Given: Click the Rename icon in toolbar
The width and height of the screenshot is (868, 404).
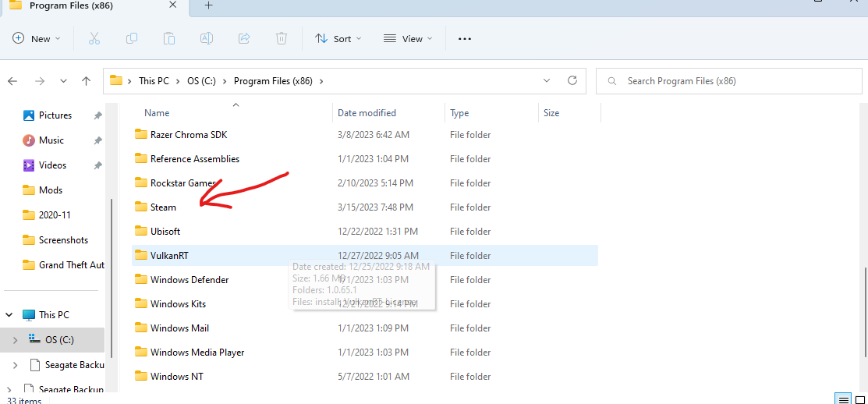Looking at the screenshot, I should (x=207, y=39).
